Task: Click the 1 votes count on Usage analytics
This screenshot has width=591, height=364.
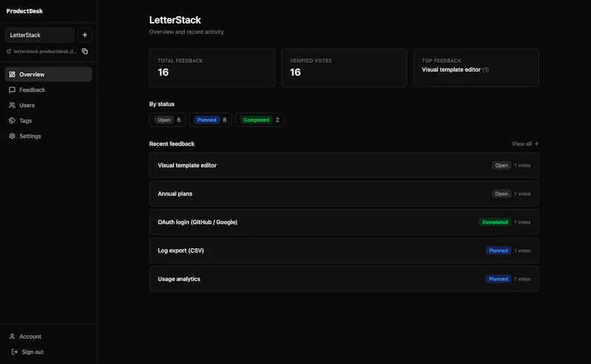Action: (x=522, y=279)
